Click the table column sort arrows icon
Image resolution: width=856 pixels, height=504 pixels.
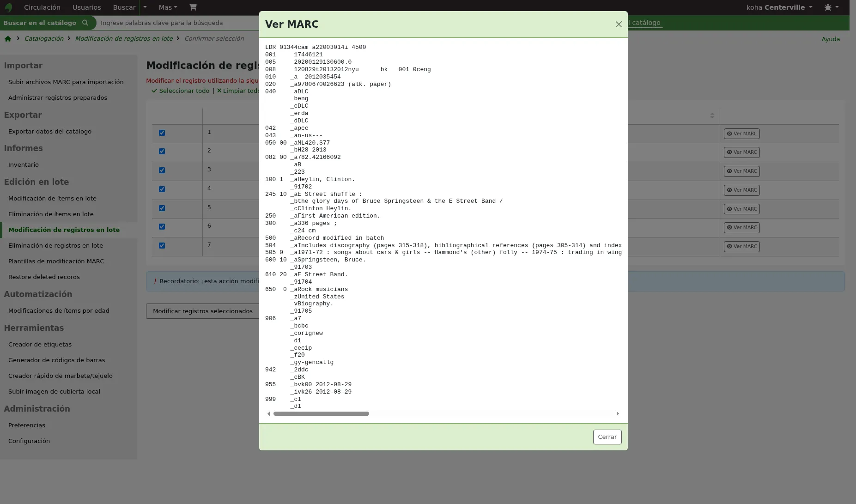tap(712, 115)
